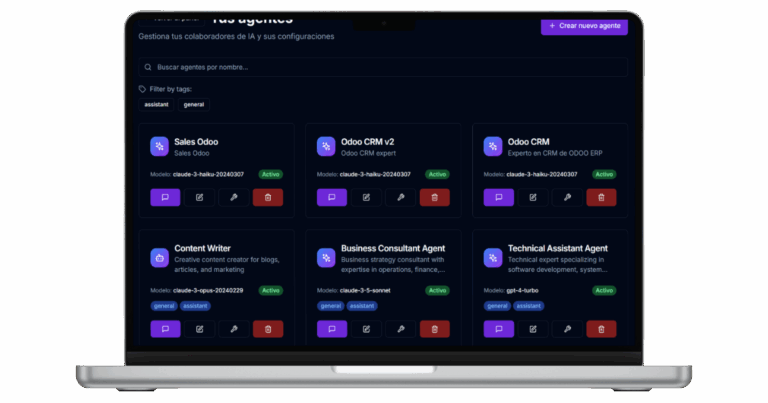Open chat with Business Consultant Agent
The image size is (768, 403).
332,328
